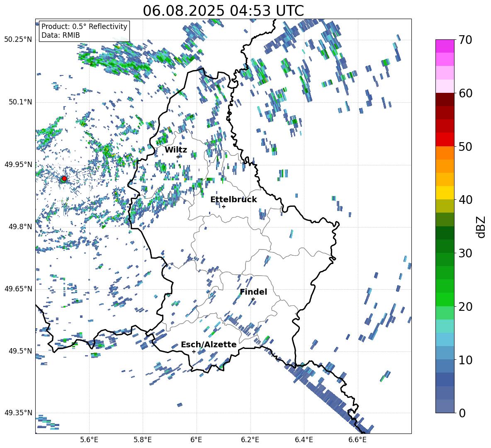This screenshot has height=448, width=491.
Task: Click the Findel city label
Action: coord(253,292)
